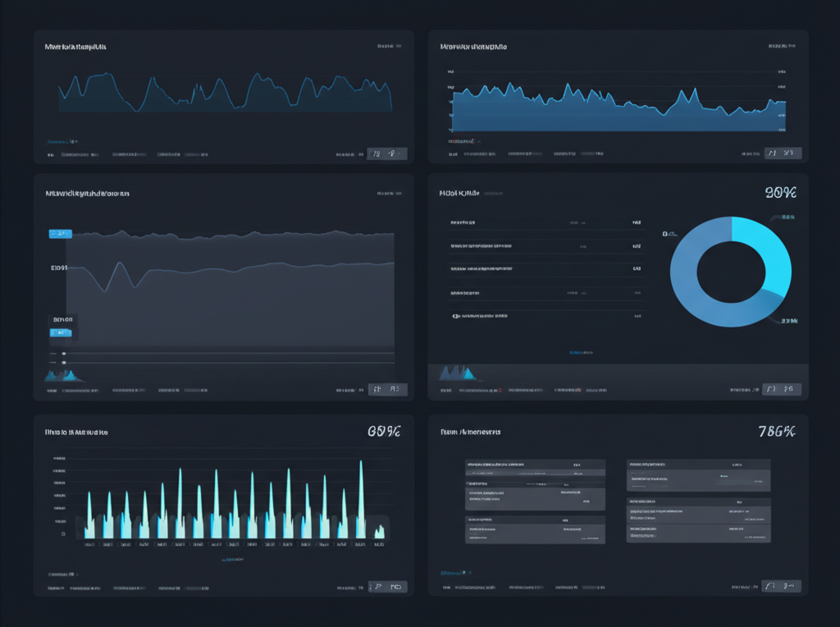Click the mini histogram icon in the line chart panel
Image resolution: width=840 pixels, height=627 pixels.
click(x=64, y=374)
